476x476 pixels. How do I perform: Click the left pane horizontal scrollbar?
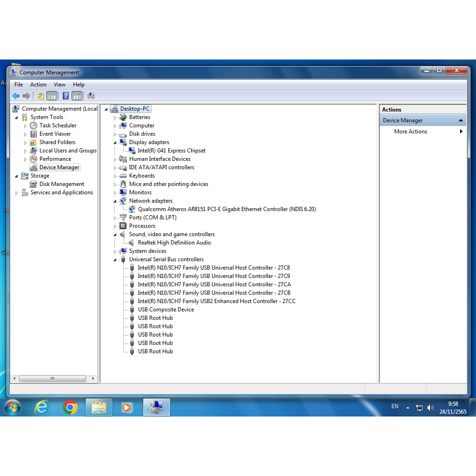[52, 379]
